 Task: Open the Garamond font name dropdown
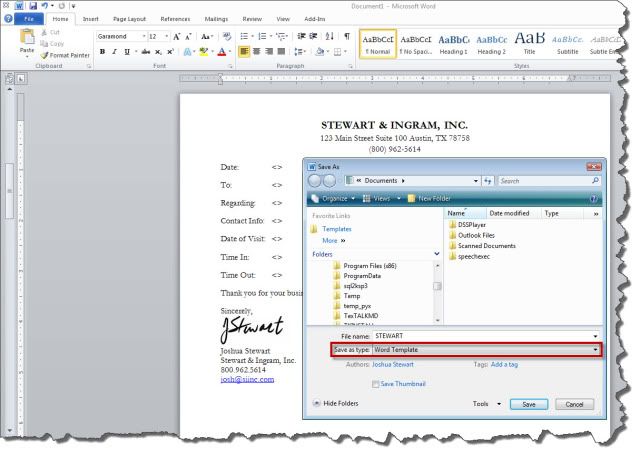(x=144, y=36)
